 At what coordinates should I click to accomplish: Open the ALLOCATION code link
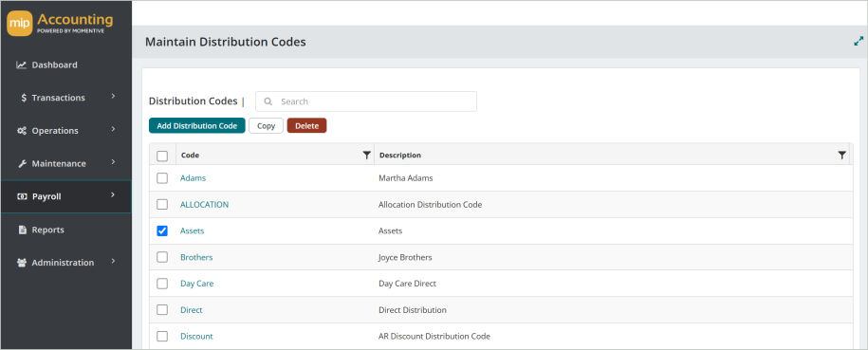tap(204, 204)
